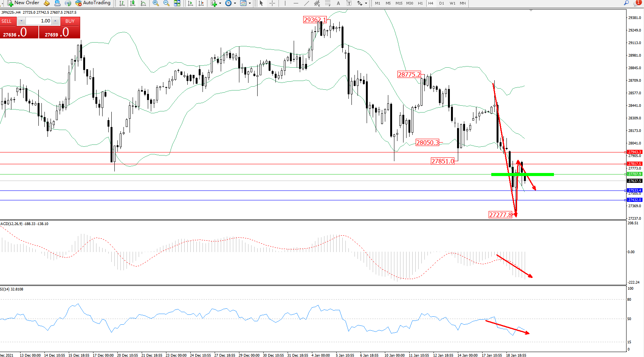Open the search magnifier icon
644x357 pixels.
tap(627, 3)
